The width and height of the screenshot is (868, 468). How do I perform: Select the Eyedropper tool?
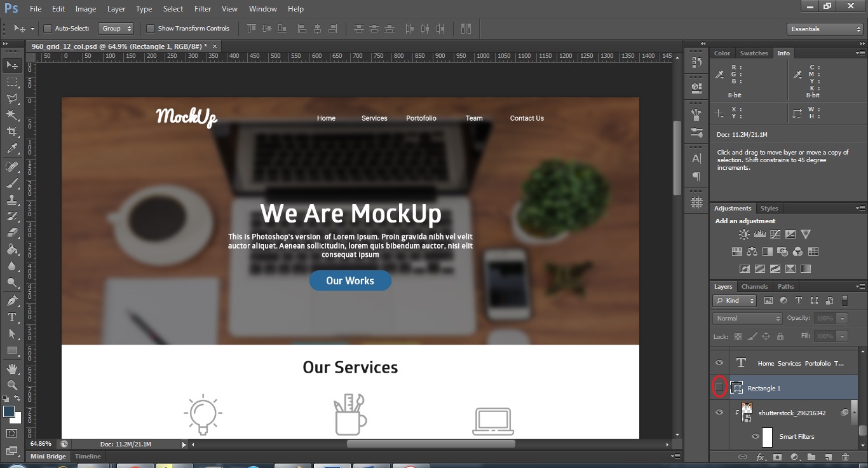[12, 149]
